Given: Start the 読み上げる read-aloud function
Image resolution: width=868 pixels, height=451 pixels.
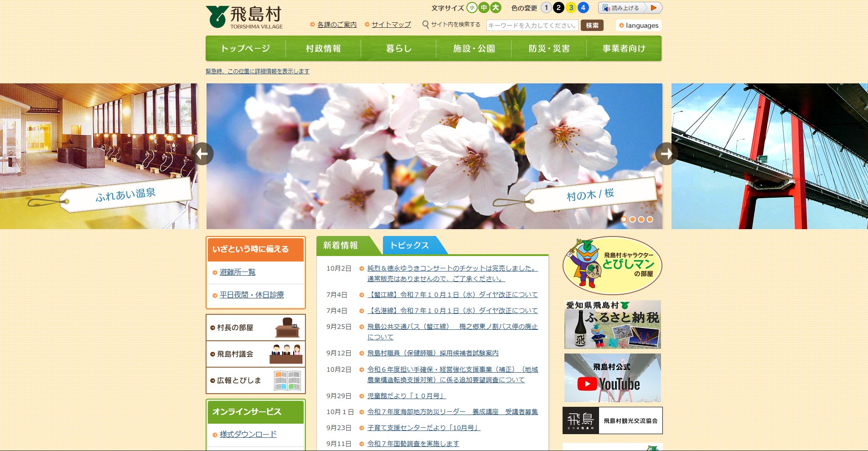Looking at the screenshot, I should click(x=630, y=8).
